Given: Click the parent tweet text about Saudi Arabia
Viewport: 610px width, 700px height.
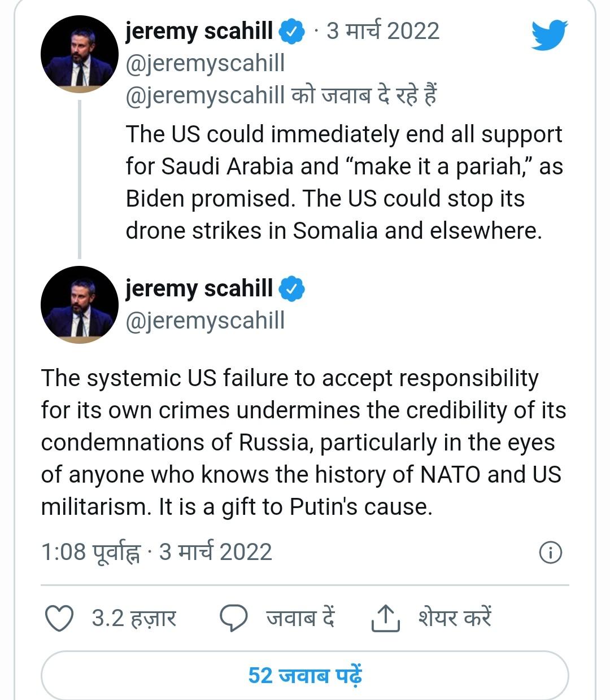Looking at the screenshot, I should [x=343, y=182].
